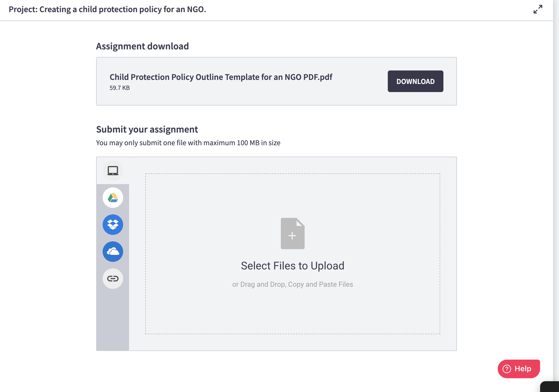Image resolution: width=559 pixels, height=392 pixels.
Task: Click the 59.7 KB file size label
Action: point(120,88)
